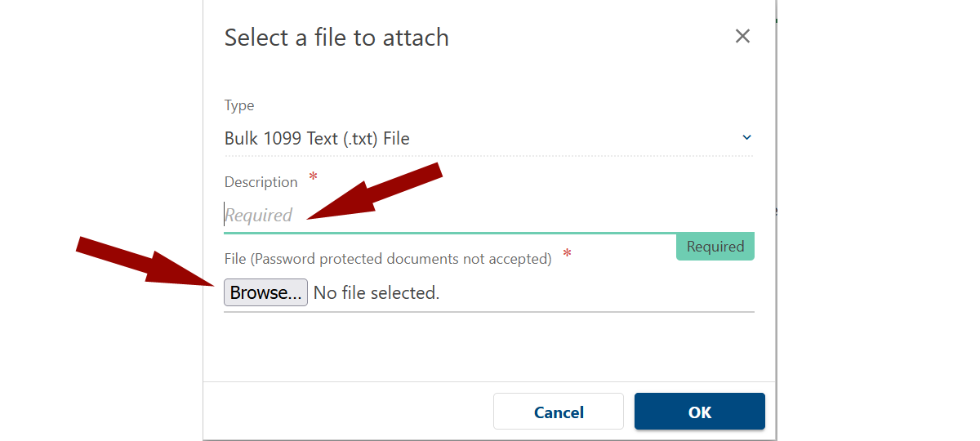The image size is (980, 441).
Task: Click the Select a file to attach title
Action: [336, 38]
